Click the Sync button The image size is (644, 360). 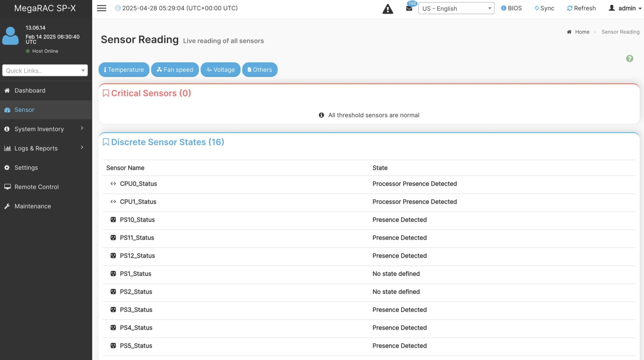(544, 8)
